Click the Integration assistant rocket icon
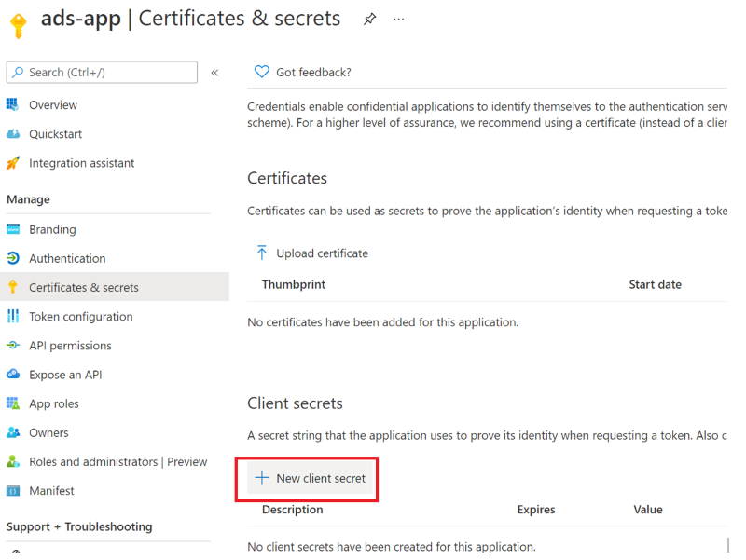 13,163
